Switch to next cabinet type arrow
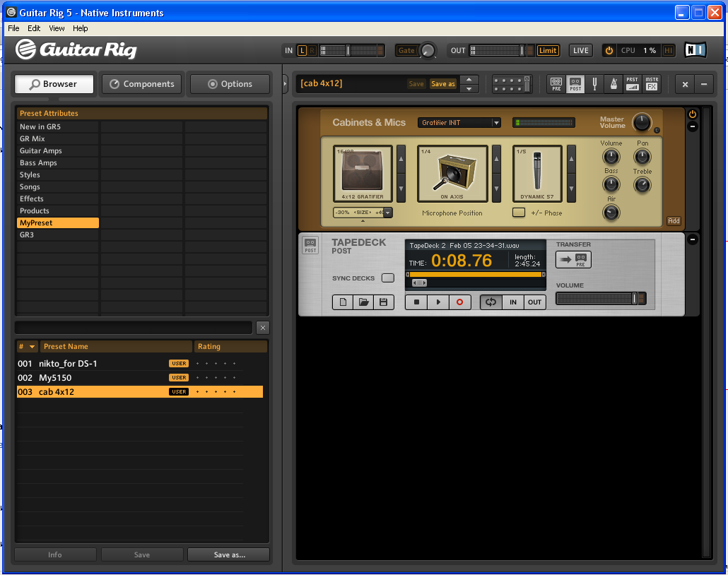This screenshot has width=728, height=575. (401, 189)
